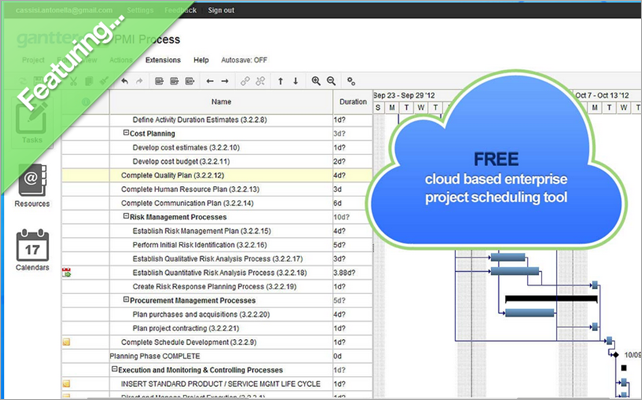Click the Duration column header
Screen dimensions: 642x400
click(x=353, y=102)
